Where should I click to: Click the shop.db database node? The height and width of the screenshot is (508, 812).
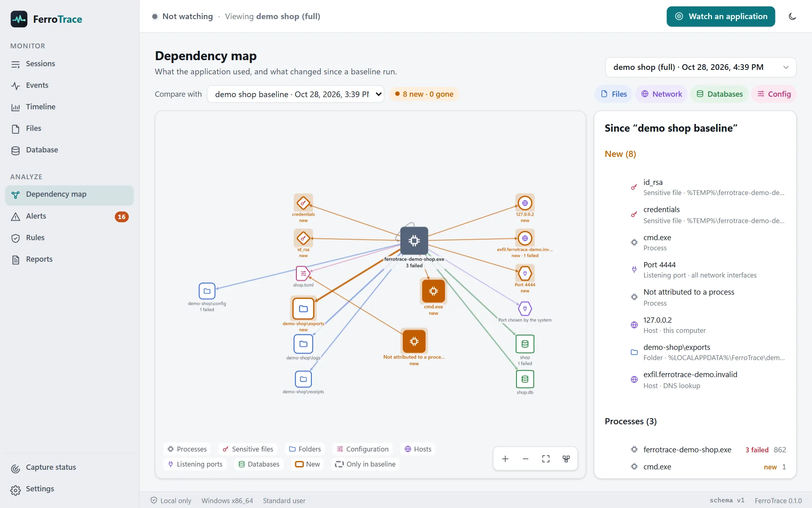[x=525, y=379]
